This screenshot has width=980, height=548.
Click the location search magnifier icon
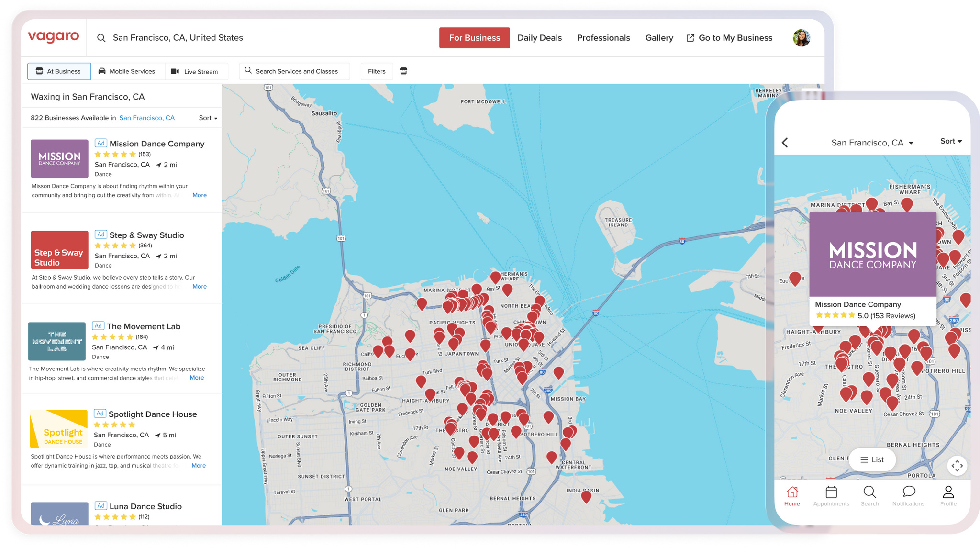(101, 38)
